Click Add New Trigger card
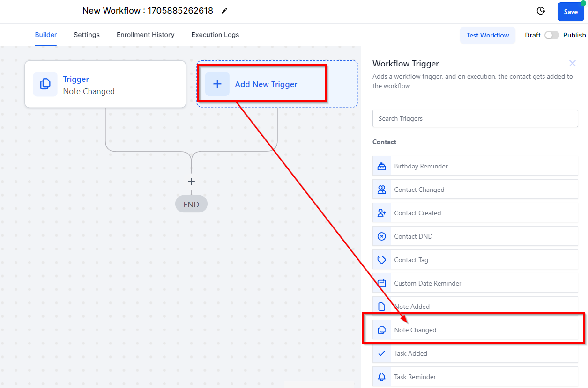 [266, 84]
